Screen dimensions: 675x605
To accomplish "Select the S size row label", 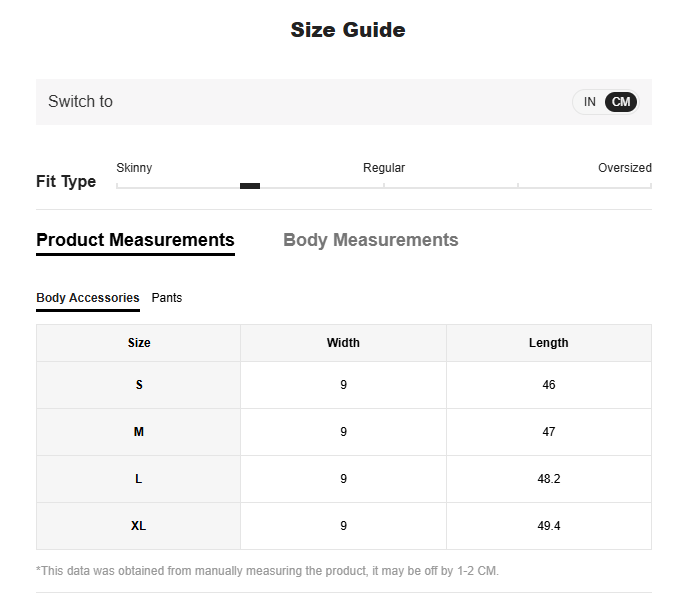I will 139,385.
